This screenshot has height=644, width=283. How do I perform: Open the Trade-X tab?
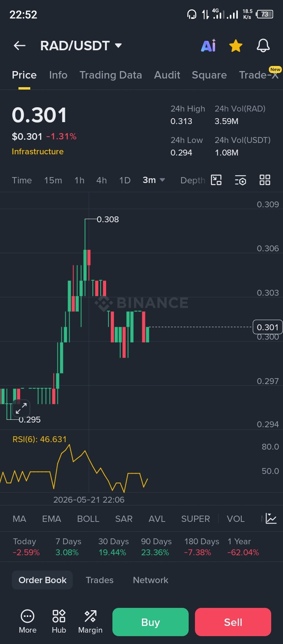pyautogui.click(x=259, y=75)
